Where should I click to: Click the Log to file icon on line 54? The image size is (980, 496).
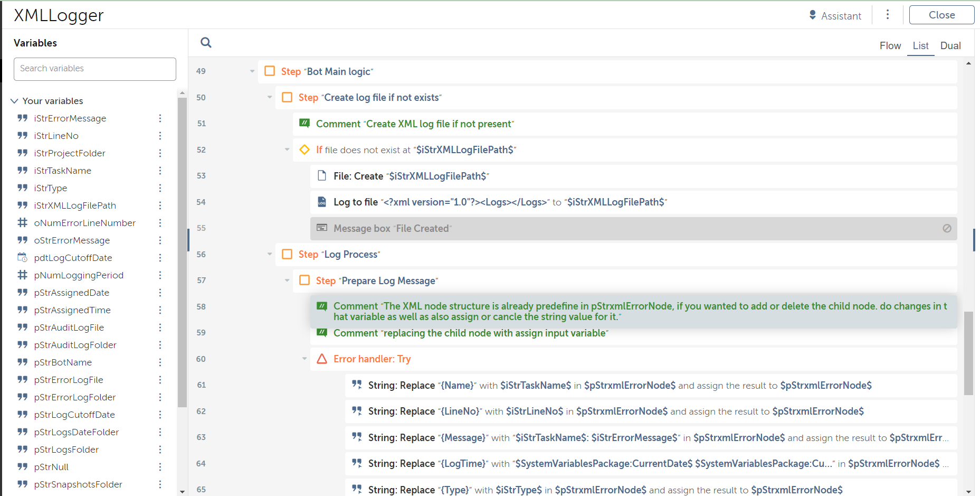point(322,202)
